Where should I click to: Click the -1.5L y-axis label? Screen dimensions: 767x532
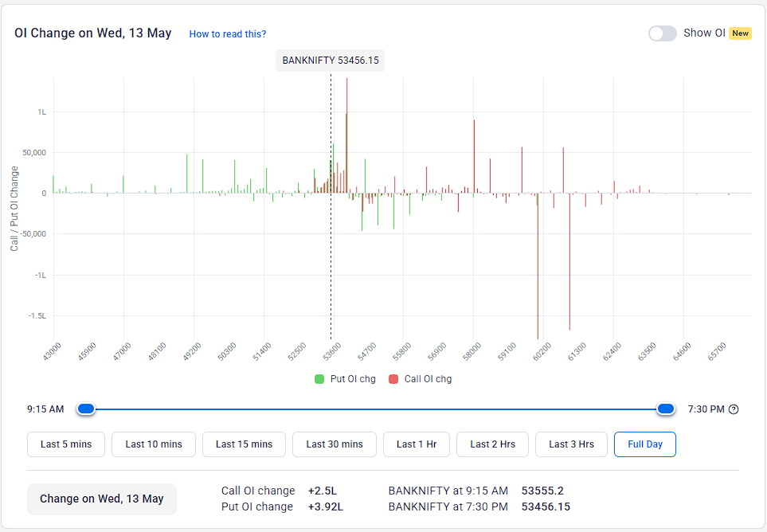click(37, 316)
